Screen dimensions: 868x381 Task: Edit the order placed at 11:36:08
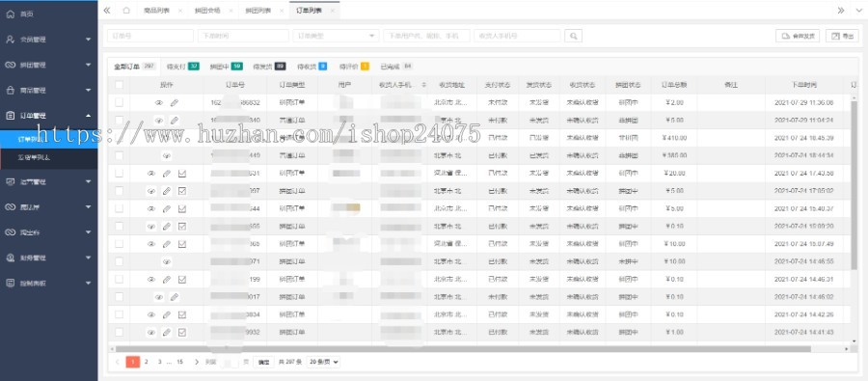coord(175,103)
